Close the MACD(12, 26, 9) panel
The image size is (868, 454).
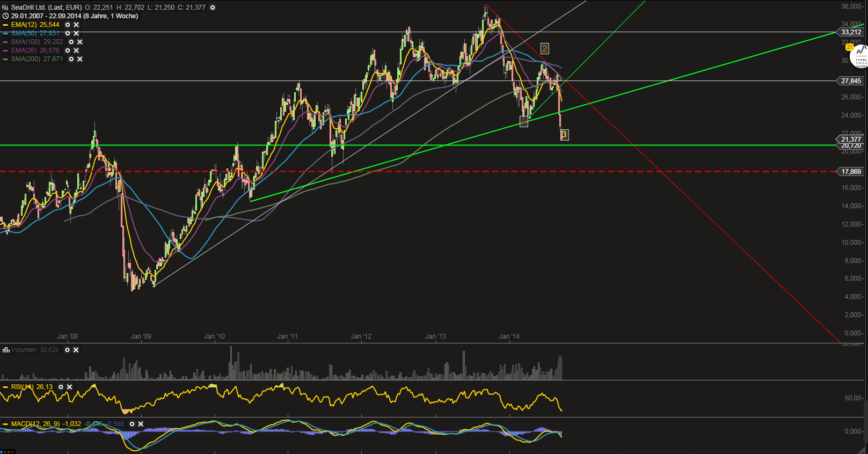click(x=141, y=424)
